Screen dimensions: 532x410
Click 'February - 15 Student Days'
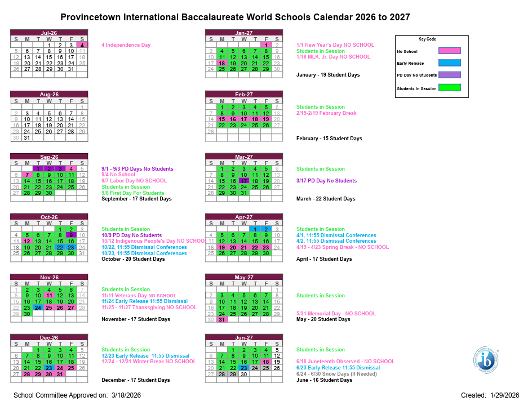329,139
